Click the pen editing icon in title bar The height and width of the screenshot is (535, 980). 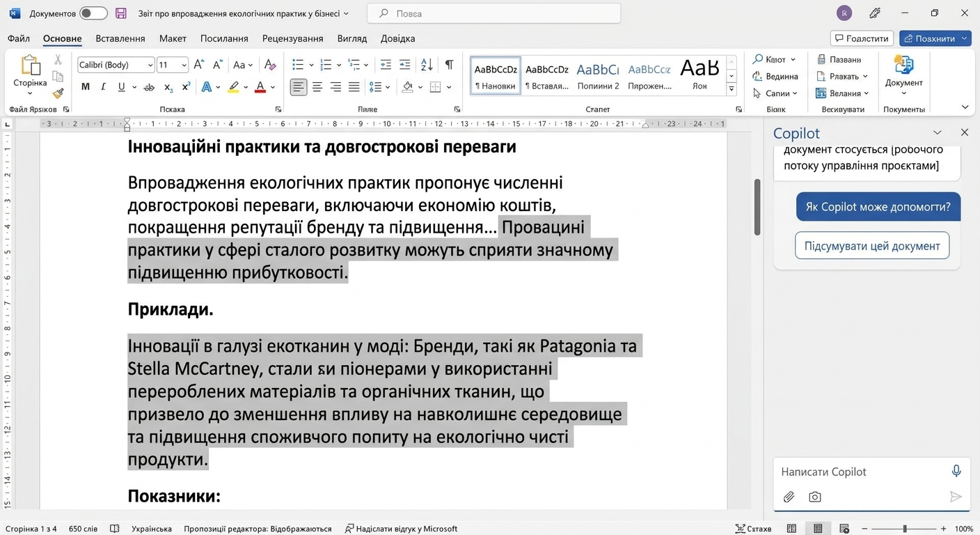pos(876,13)
